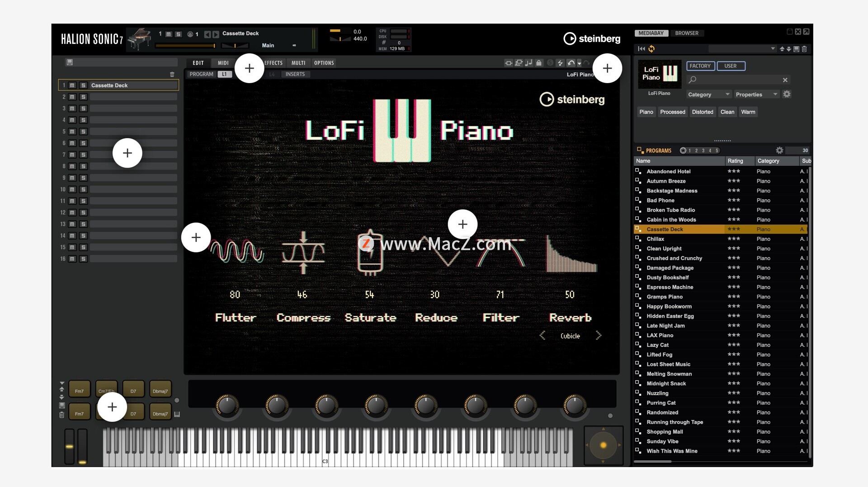Click the Warm attribute tag
Screen dimensions: 868x487
click(748, 112)
